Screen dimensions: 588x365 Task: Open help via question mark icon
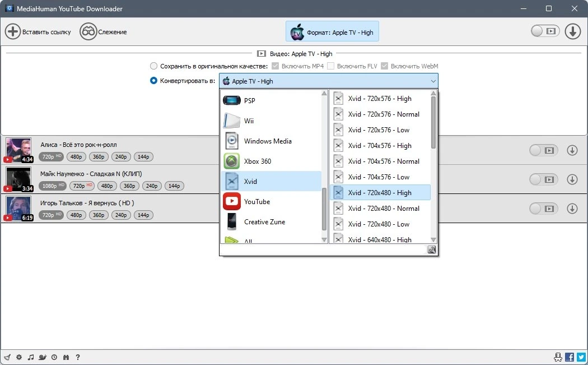[x=78, y=357]
